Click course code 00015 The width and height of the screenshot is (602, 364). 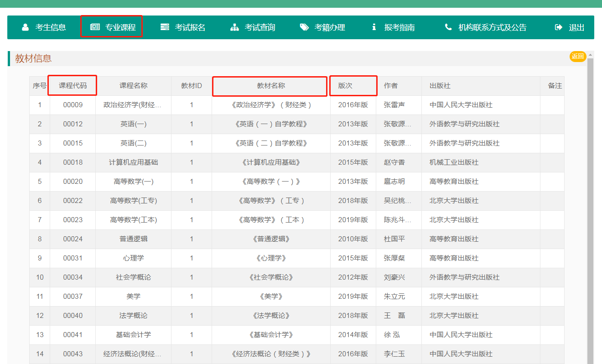(73, 143)
